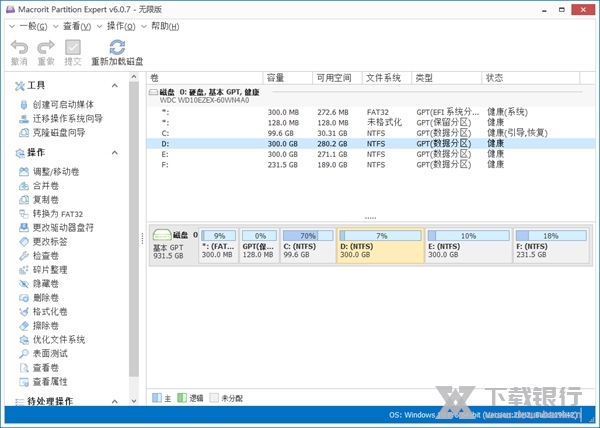600x428 pixels.
Task: Click the Disk 0 icon in disk map
Action: point(162,234)
